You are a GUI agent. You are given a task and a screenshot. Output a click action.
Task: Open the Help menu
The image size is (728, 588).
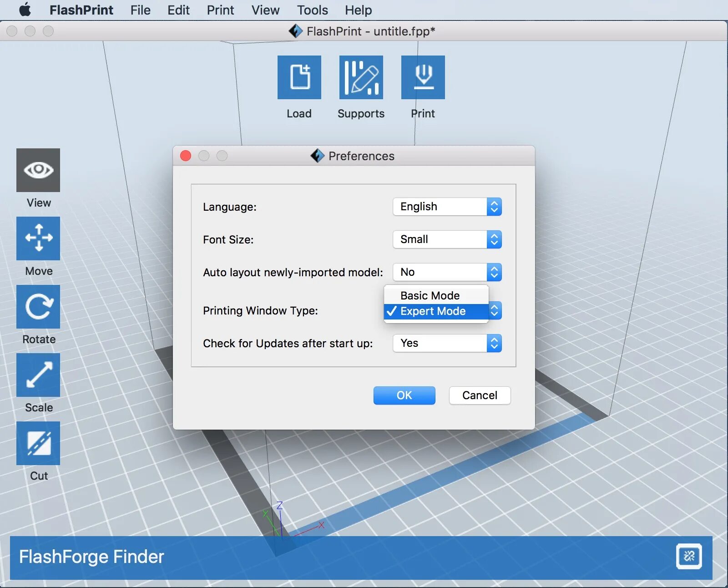(358, 10)
